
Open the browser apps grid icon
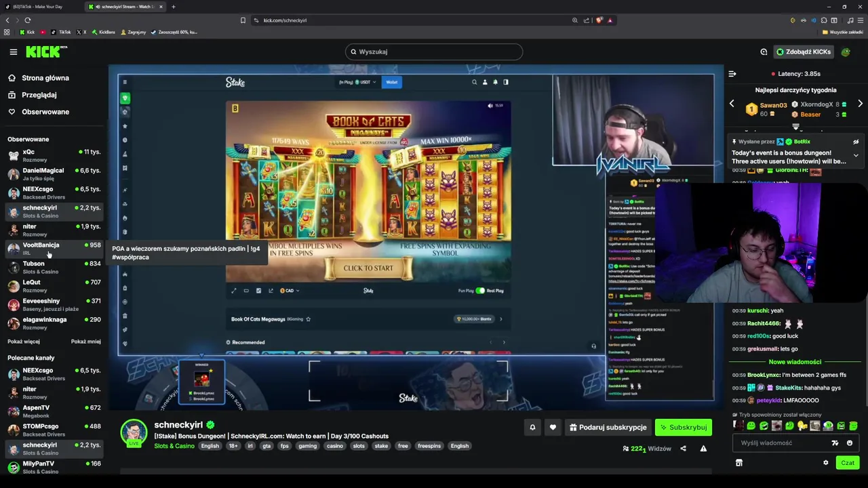[7, 32]
